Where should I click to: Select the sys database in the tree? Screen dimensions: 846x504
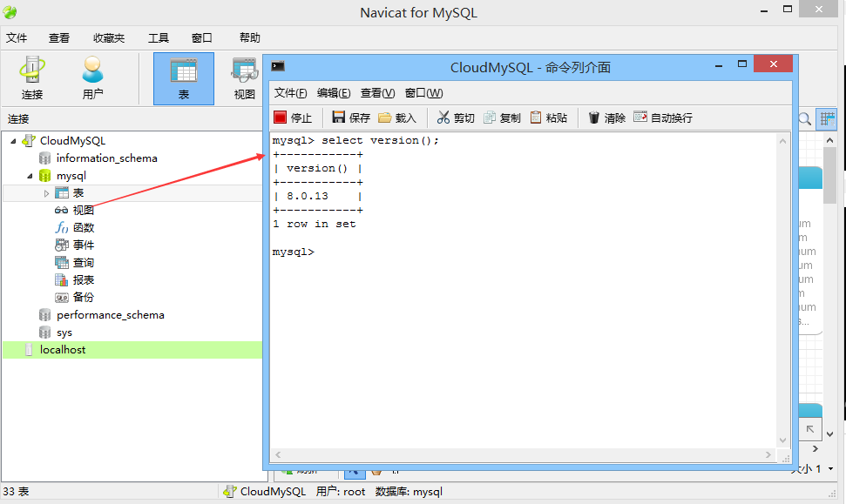64,333
